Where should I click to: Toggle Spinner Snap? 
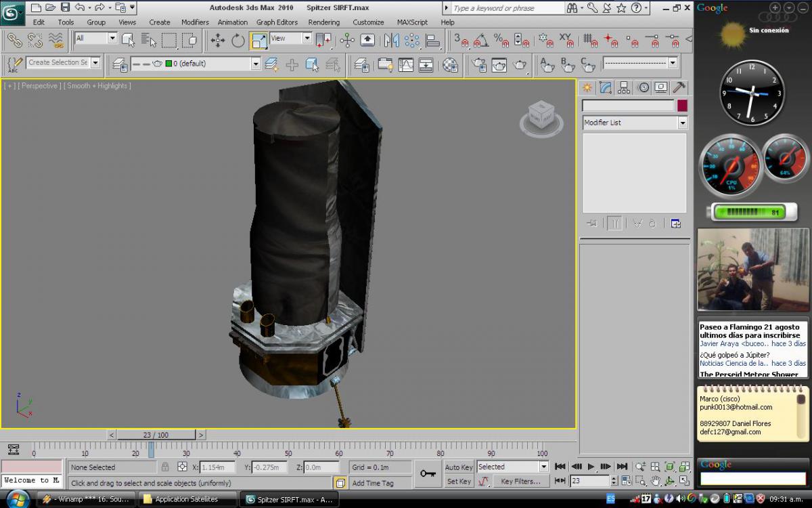click(x=522, y=41)
